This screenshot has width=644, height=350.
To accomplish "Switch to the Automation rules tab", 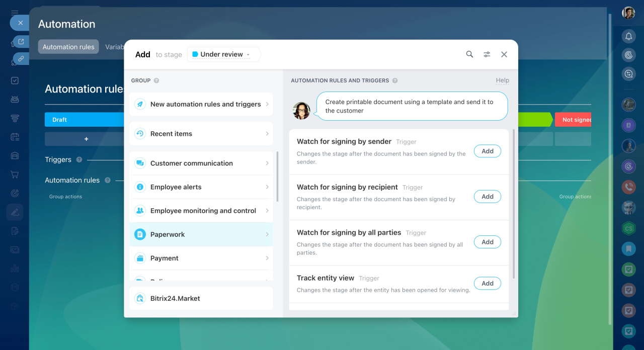I will 68,47.
